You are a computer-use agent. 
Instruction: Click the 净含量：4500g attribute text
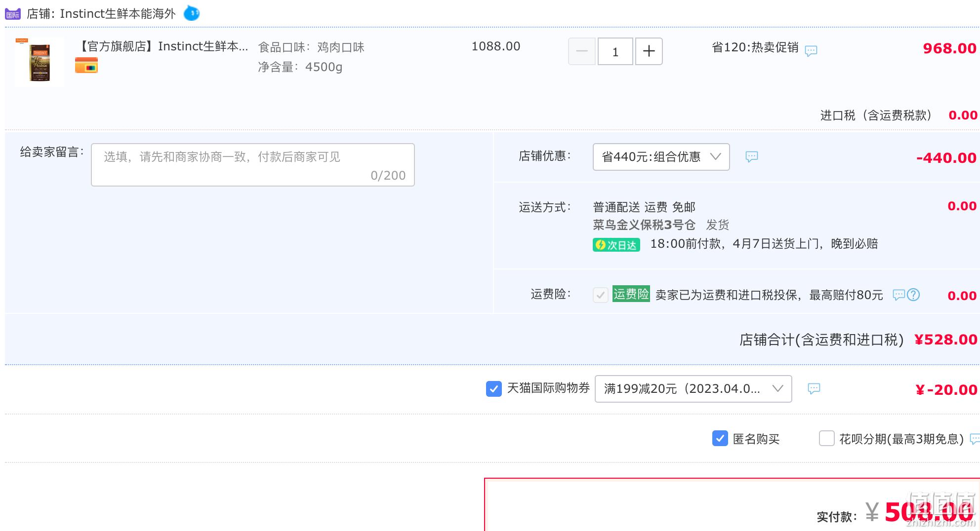coord(300,67)
